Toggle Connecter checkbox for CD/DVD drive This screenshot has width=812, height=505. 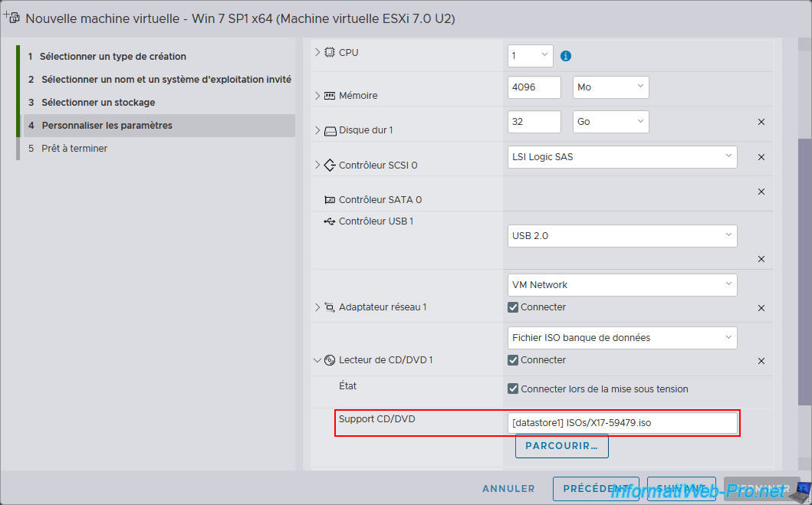[x=513, y=360]
